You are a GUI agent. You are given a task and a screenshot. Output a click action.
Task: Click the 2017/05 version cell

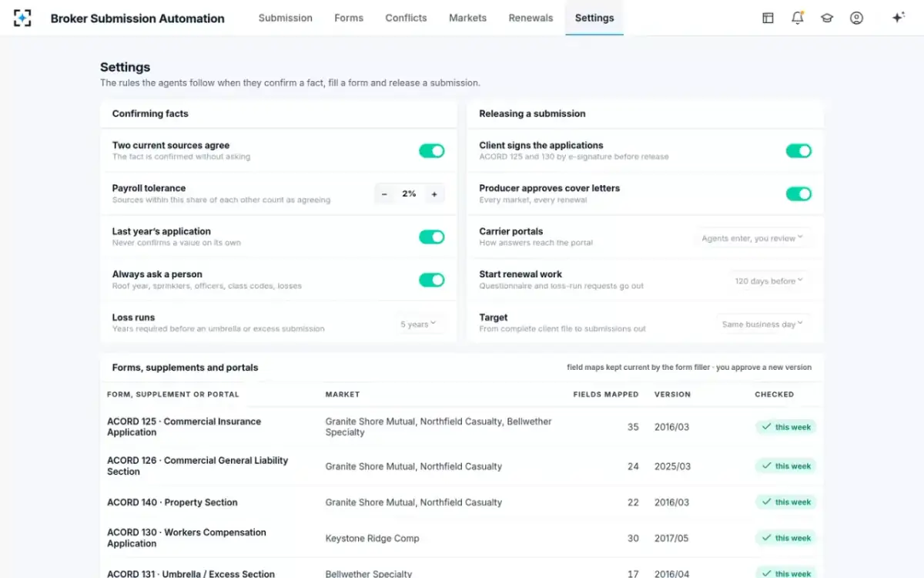[672, 538]
